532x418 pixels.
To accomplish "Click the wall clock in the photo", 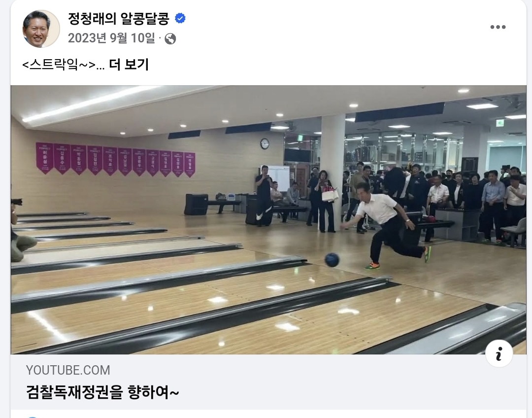I will click(x=265, y=143).
